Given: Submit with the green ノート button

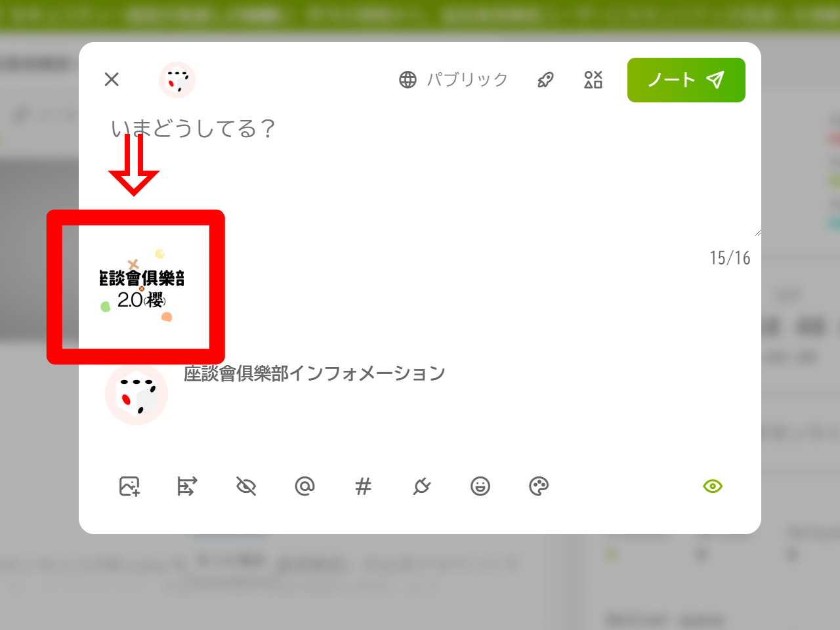Looking at the screenshot, I should 686,80.
